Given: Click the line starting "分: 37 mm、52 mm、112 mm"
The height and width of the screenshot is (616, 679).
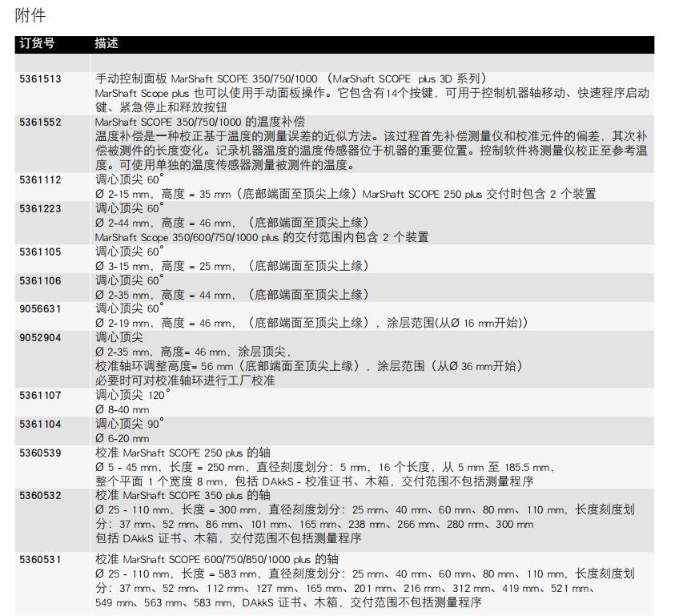Looking at the screenshot, I should [x=346, y=588].
